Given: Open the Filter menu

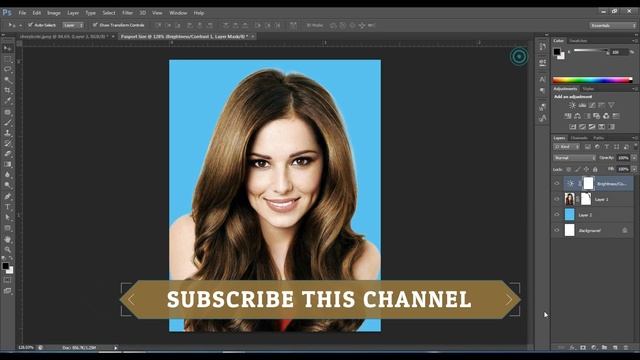Looking at the screenshot, I should (127, 13).
